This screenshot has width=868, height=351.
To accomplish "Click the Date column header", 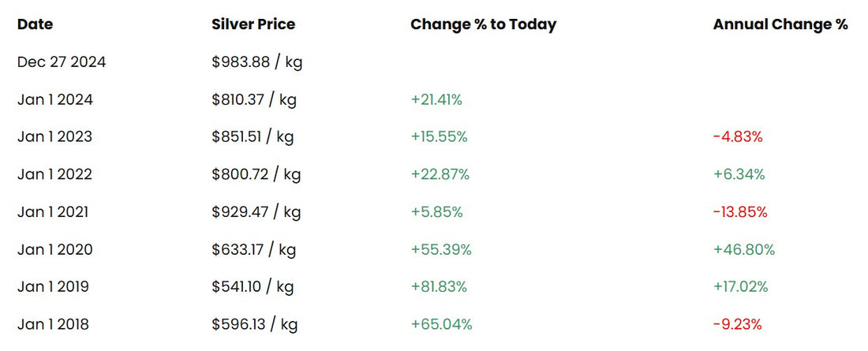I will (35, 24).
